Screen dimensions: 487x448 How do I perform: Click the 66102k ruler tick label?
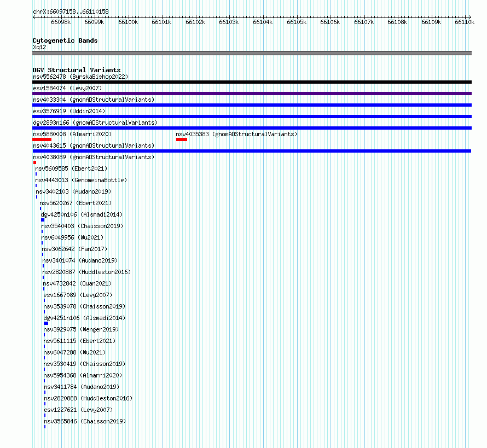[x=195, y=22]
